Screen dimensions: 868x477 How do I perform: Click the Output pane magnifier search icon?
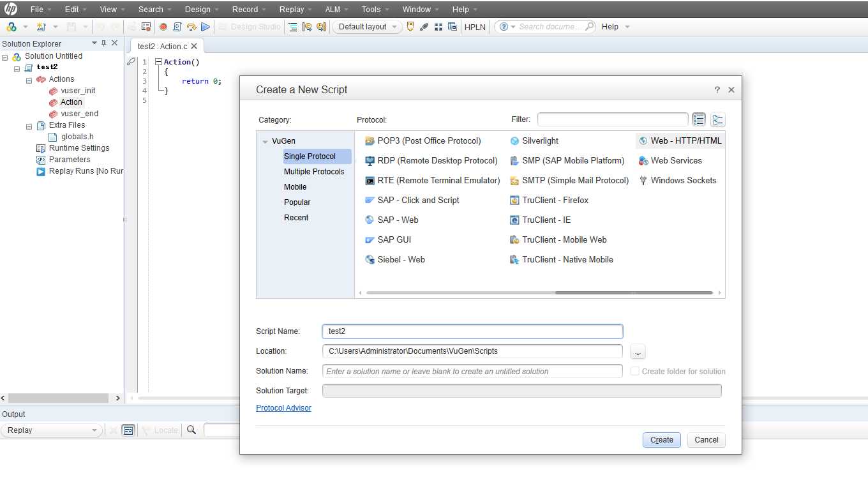click(191, 430)
